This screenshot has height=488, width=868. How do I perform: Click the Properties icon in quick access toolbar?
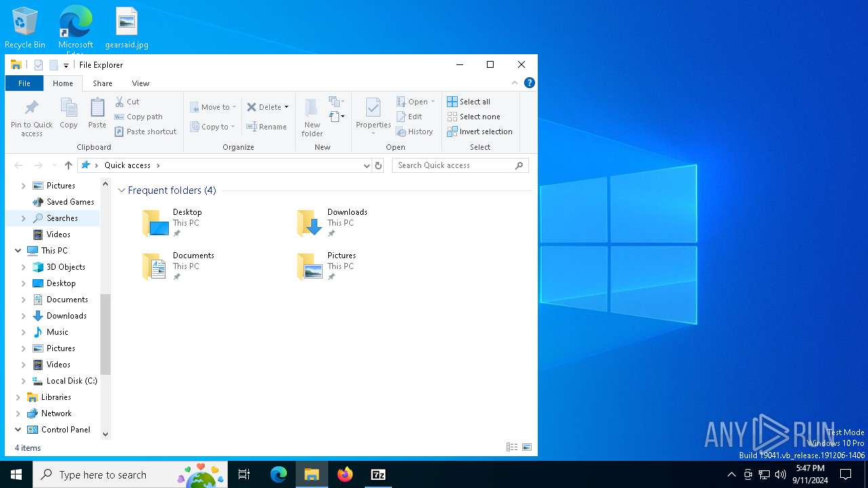[x=39, y=65]
